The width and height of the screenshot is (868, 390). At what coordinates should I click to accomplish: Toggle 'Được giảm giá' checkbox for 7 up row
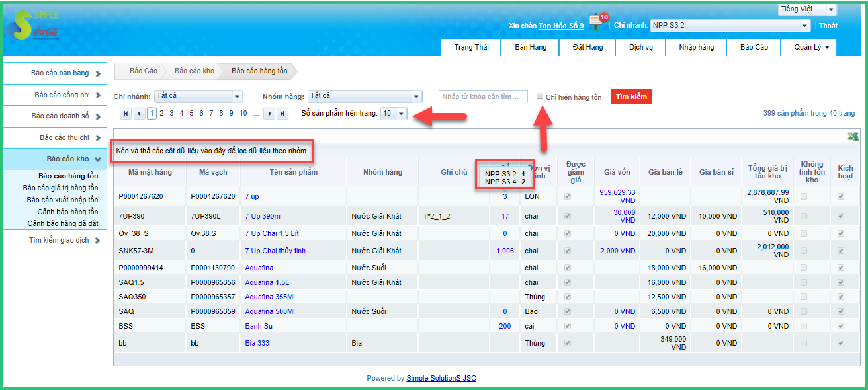[x=568, y=196]
